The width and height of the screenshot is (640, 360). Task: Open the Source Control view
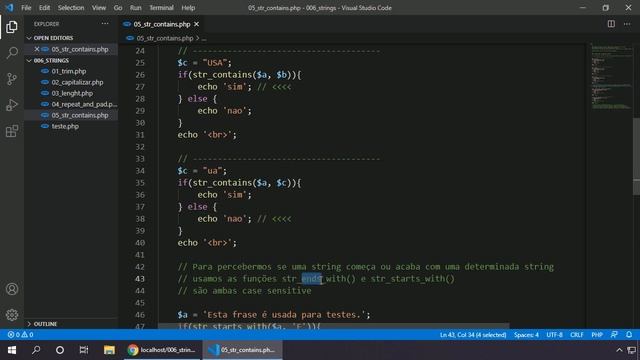click(12, 79)
